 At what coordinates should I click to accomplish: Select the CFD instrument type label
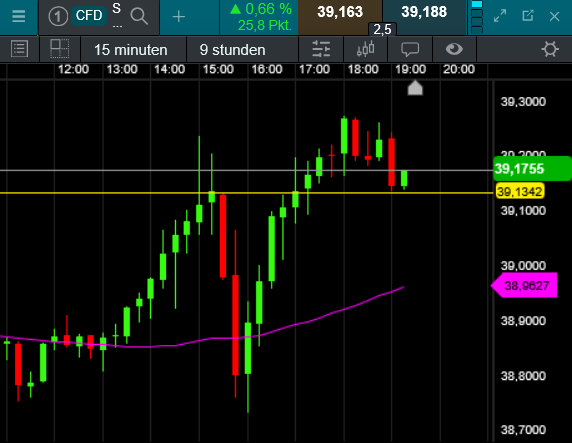coord(89,16)
